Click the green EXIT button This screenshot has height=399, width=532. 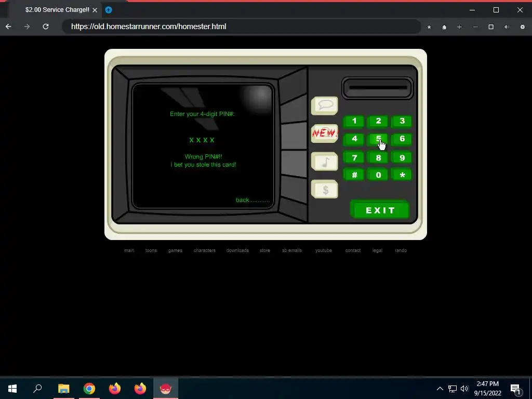pyautogui.click(x=380, y=210)
